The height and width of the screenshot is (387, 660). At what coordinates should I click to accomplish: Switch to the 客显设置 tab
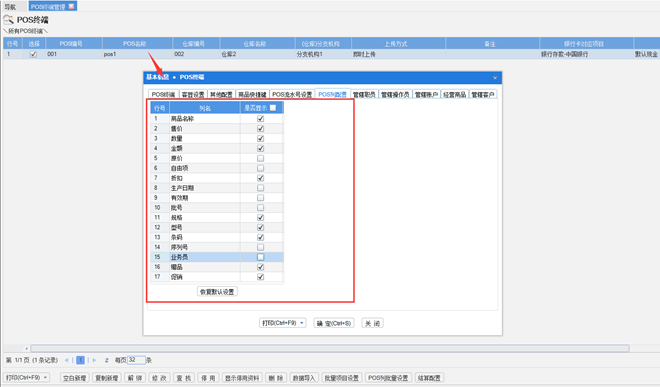(x=193, y=95)
